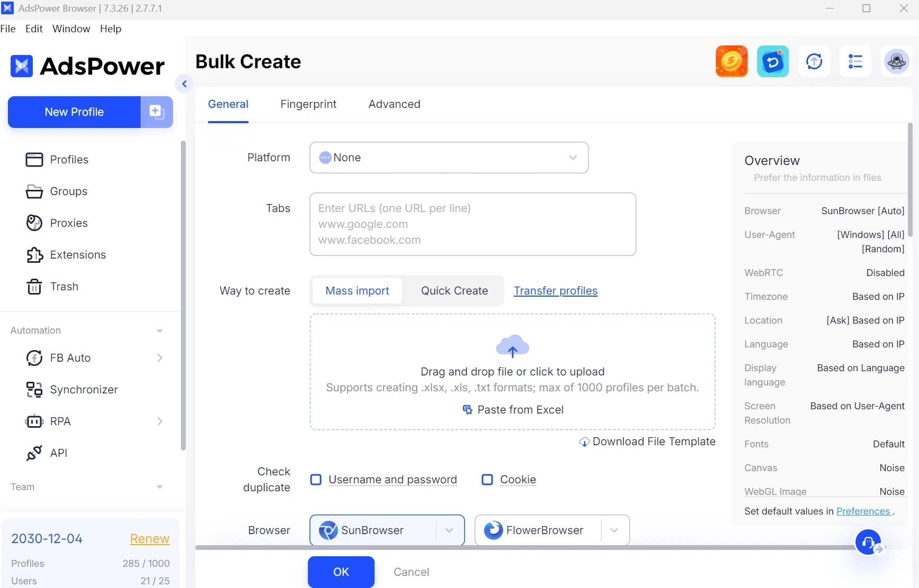
Task: Click the main form vertical scrollbar
Action: point(910,180)
